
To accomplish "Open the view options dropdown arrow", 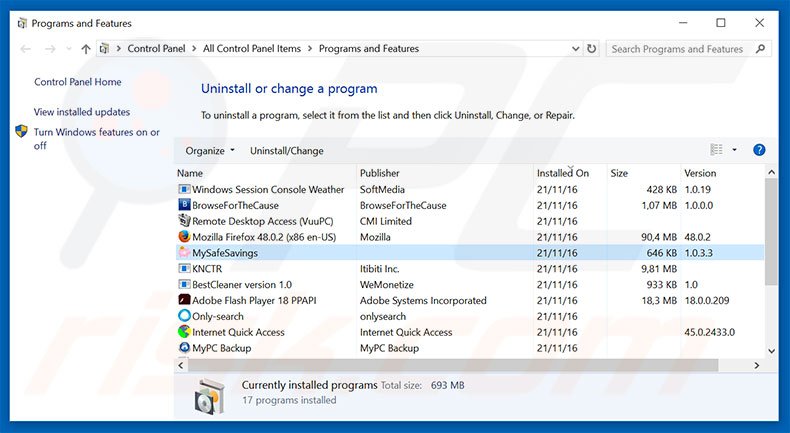I will point(734,150).
